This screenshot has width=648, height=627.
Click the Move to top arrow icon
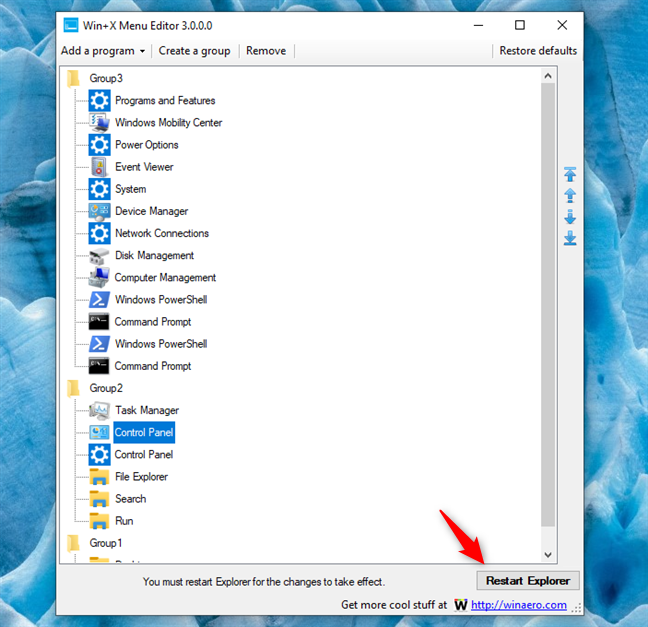tap(570, 174)
